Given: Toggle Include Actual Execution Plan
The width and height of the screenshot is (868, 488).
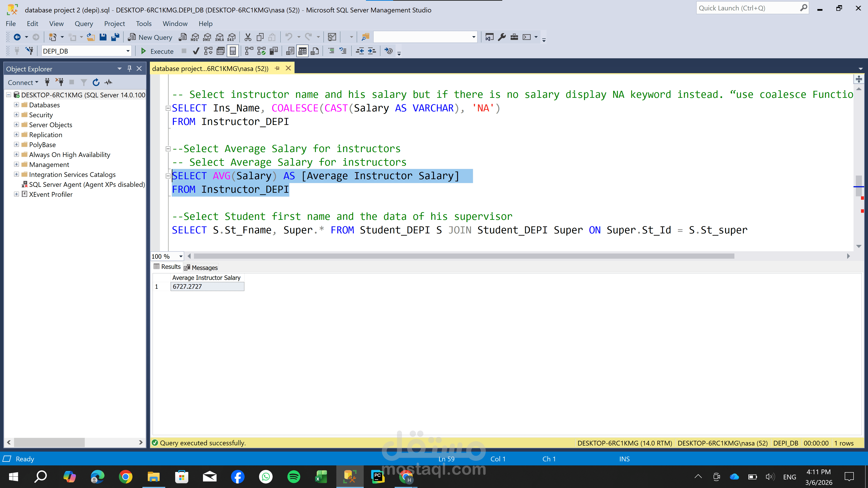Looking at the screenshot, I should coord(249,51).
